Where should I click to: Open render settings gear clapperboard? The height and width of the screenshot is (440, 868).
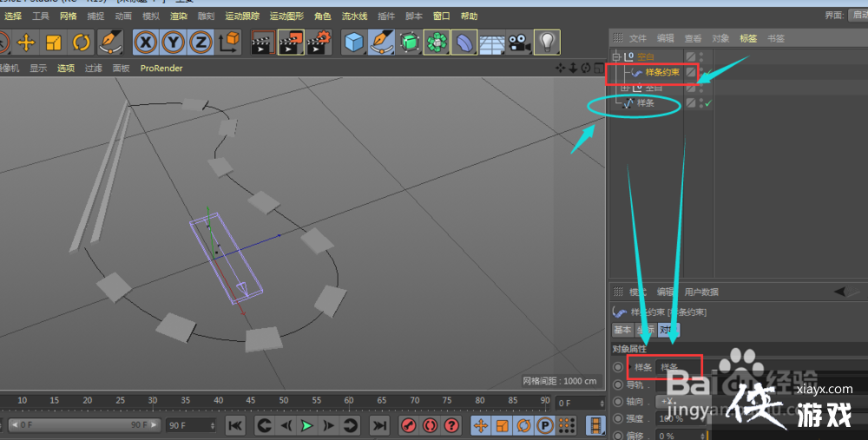pos(319,42)
